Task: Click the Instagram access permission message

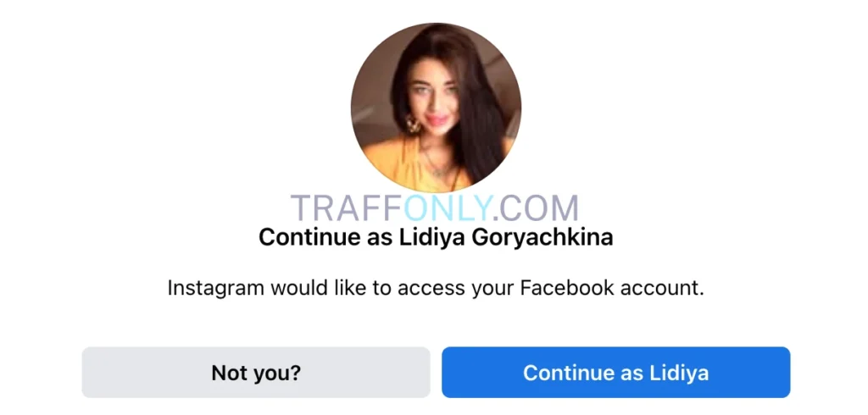Action: coord(436,288)
